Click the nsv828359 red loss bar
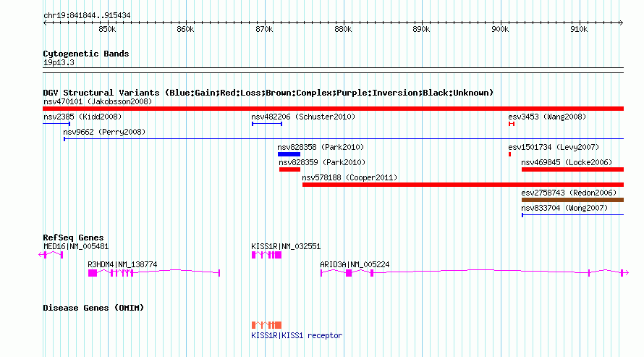 (x=290, y=169)
